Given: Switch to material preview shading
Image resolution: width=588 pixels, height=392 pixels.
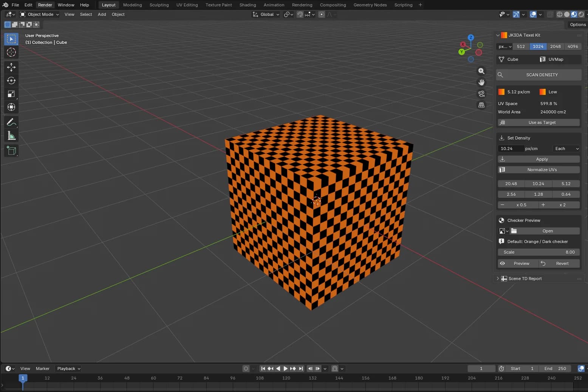Looking at the screenshot, I should click(x=574, y=14).
